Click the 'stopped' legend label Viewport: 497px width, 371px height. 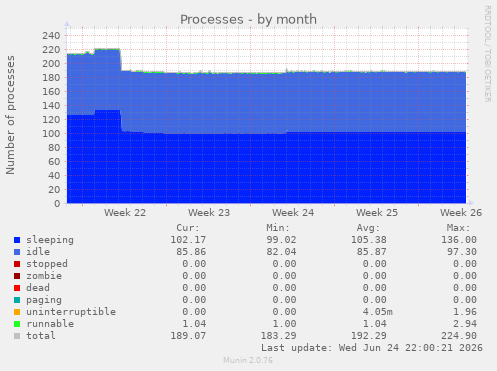[47, 264]
